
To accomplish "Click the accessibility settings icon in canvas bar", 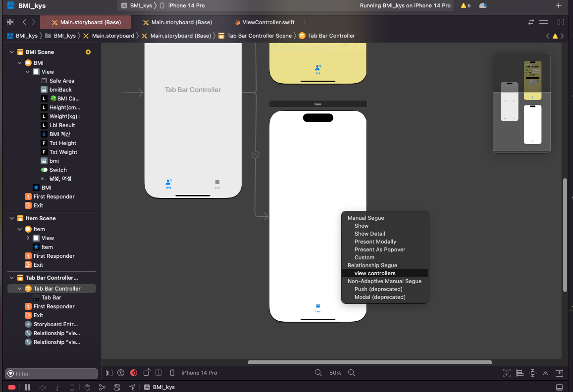I will 121,373.
